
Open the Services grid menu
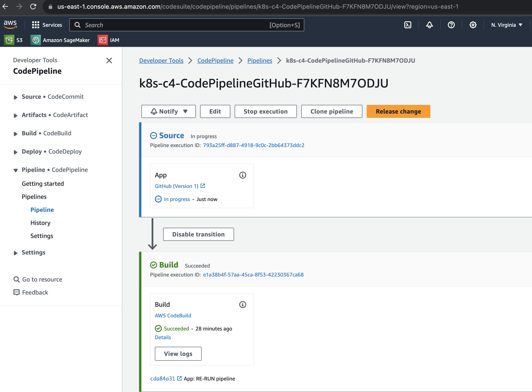point(47,25)
